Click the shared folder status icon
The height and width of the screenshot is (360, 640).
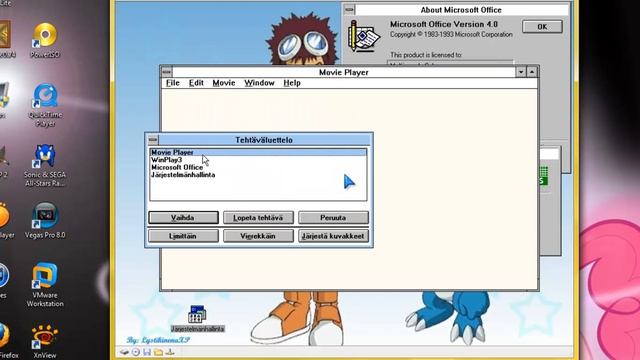coord(158,352)
